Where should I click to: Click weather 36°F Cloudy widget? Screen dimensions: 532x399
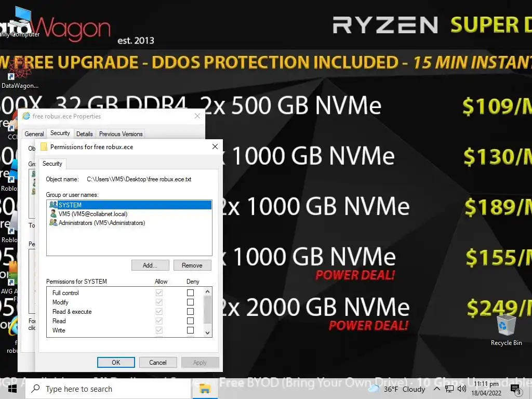(397, 389)
